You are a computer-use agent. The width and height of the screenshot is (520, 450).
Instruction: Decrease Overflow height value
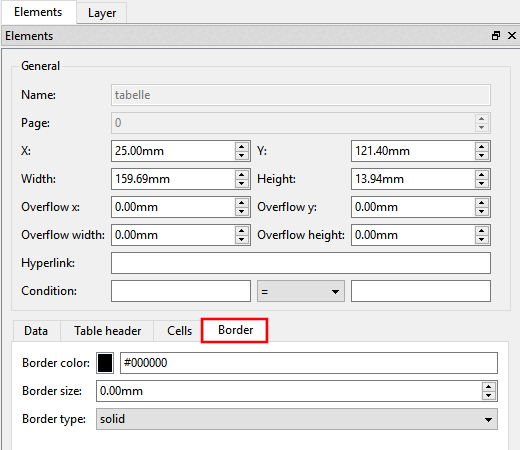pyautogui.click(x=482, y=240)
